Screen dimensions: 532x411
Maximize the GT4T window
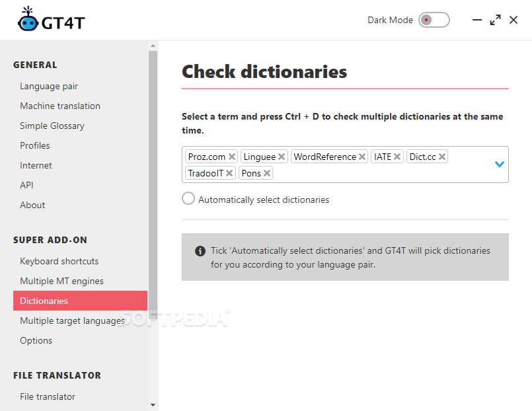pos(496,20)
